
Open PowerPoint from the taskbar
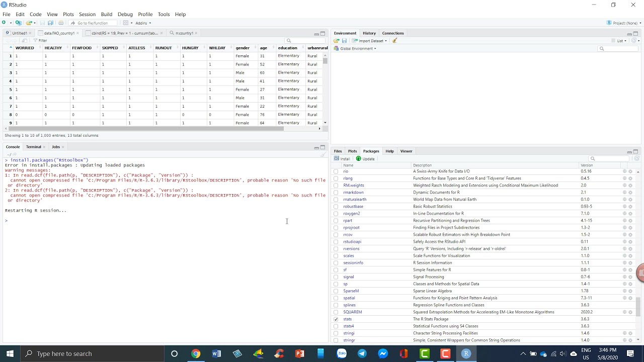pyautogui.click(x=300, y=353)
